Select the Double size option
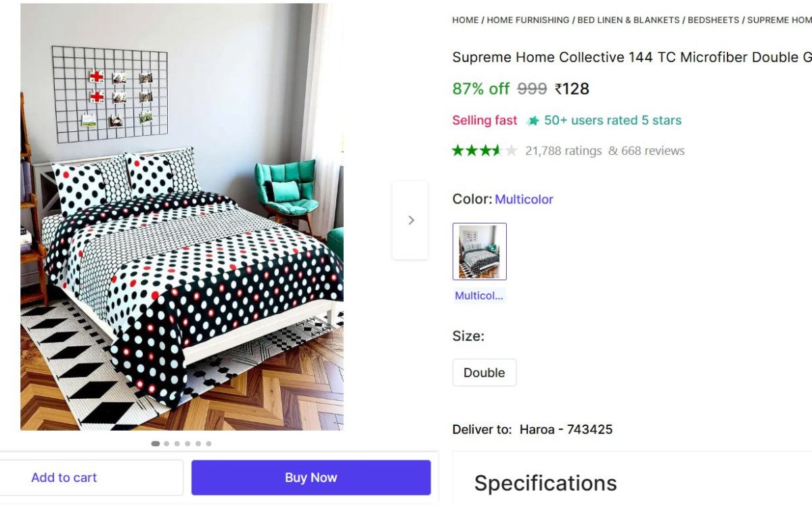Viewport: 812px width, 505px height. point(484,372)
